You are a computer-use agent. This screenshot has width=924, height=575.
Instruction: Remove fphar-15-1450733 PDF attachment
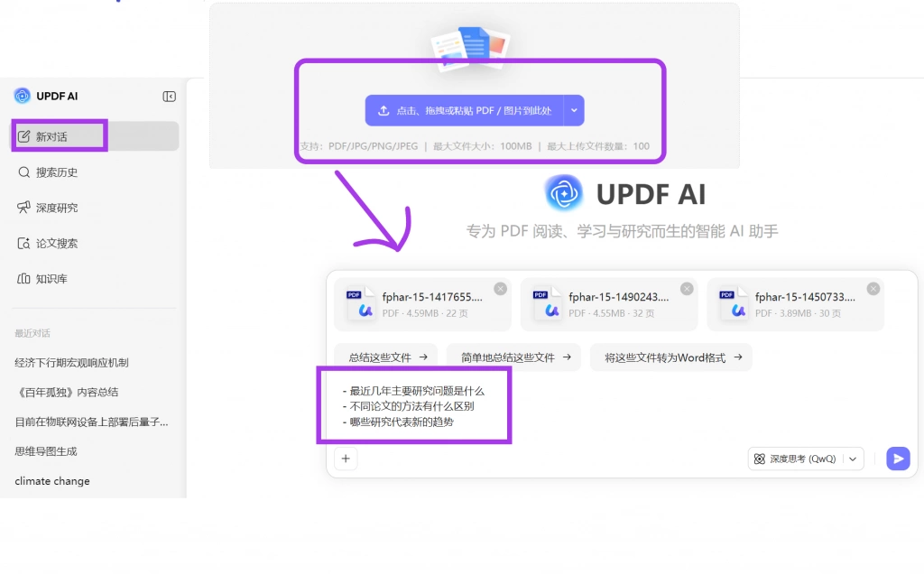click(873, 288)
